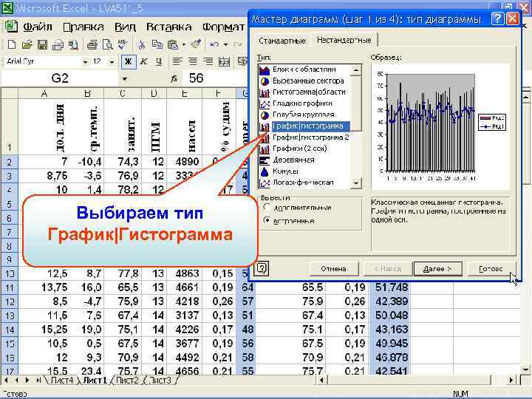The height and width of the screenshot is (399, 532).
Task: Expand the Name Box dropdown next to G2
Action: coord(125,79)
